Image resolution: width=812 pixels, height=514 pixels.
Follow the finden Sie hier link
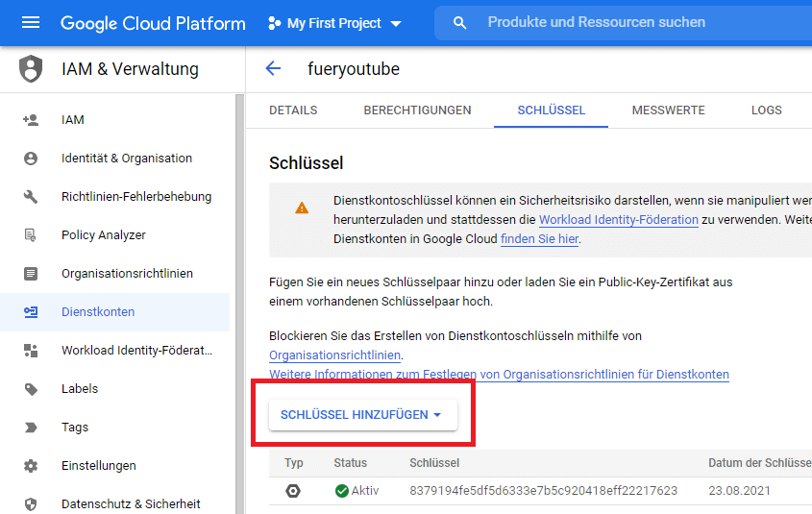539,238
